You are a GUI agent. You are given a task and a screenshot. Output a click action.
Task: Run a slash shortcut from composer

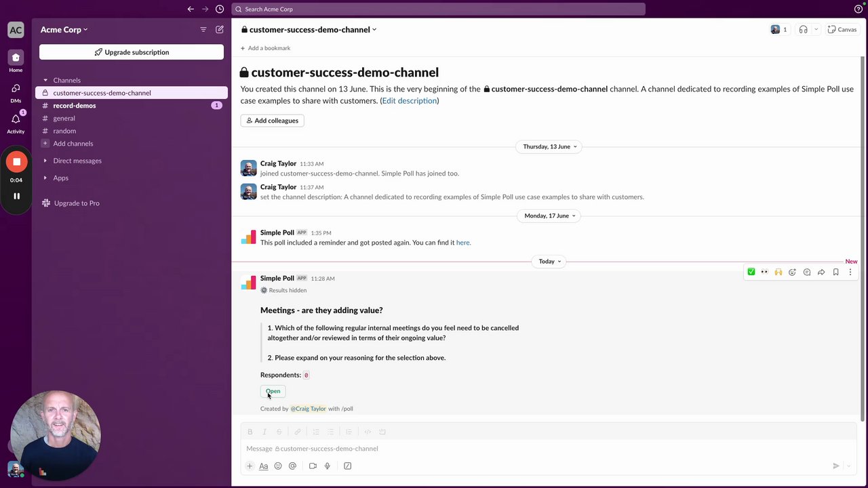348,466
